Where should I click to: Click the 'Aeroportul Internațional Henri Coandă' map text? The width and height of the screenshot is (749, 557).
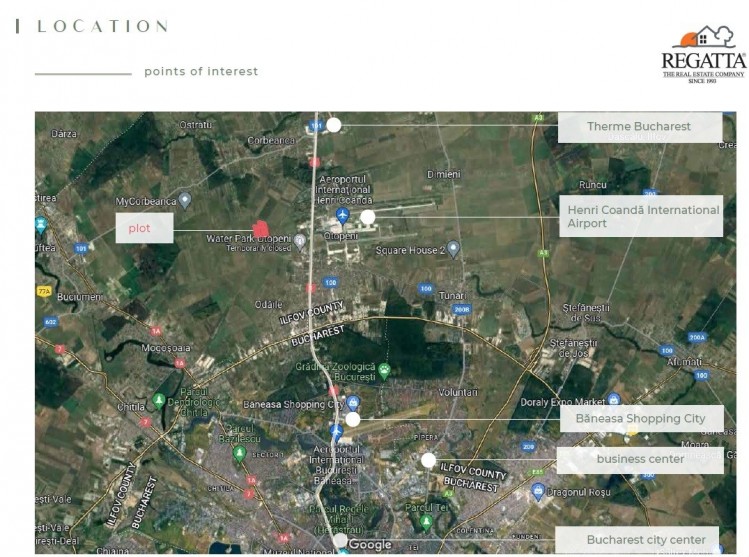click(343, 190)
